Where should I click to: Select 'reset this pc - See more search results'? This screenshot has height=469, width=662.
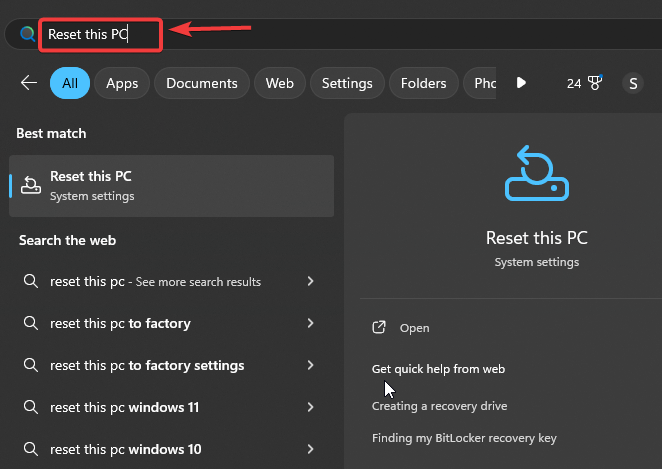tap(169, 282)
